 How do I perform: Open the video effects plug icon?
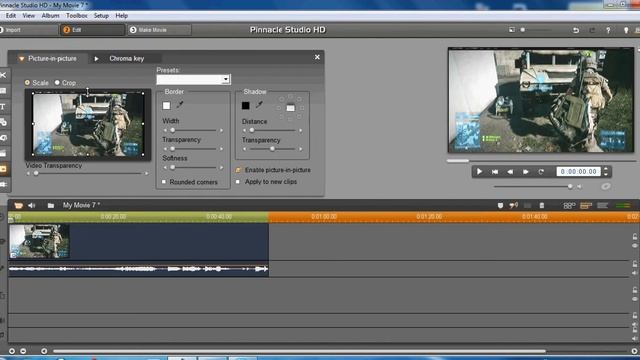[3, 184]
